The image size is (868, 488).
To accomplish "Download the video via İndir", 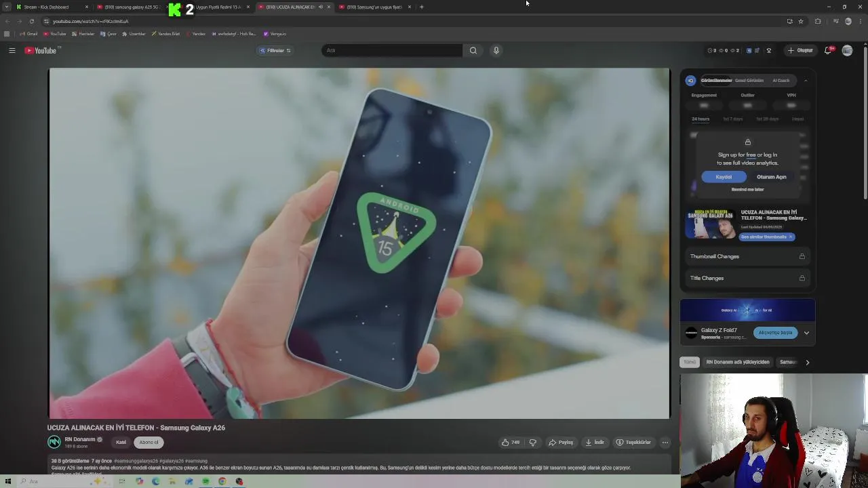I will click(x=595, y=443).
